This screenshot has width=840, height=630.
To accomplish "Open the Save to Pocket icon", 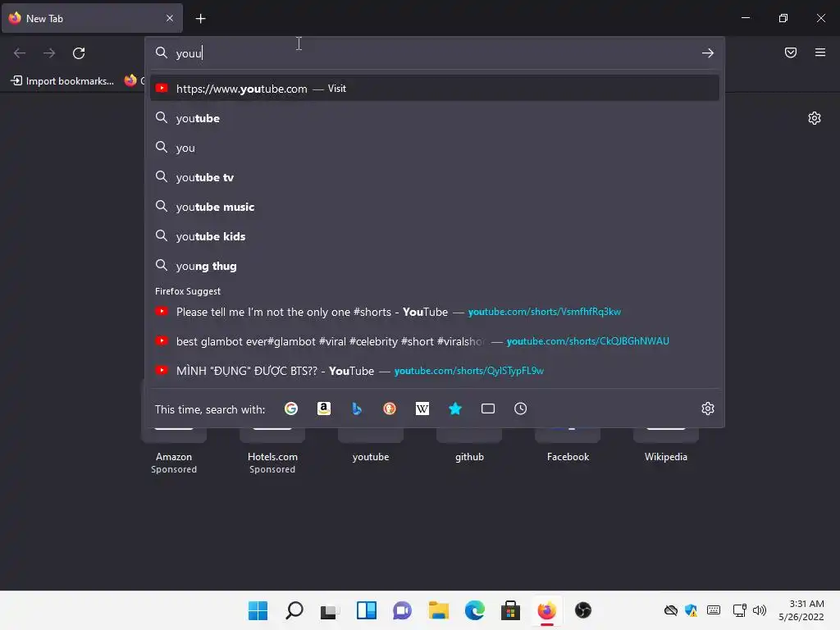I will [x=790, y=52].
